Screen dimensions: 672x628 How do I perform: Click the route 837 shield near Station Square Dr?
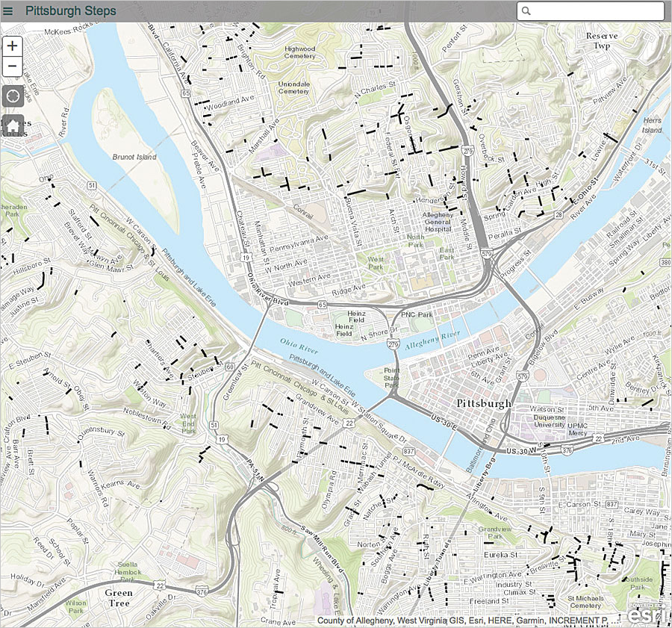(408, 451)
